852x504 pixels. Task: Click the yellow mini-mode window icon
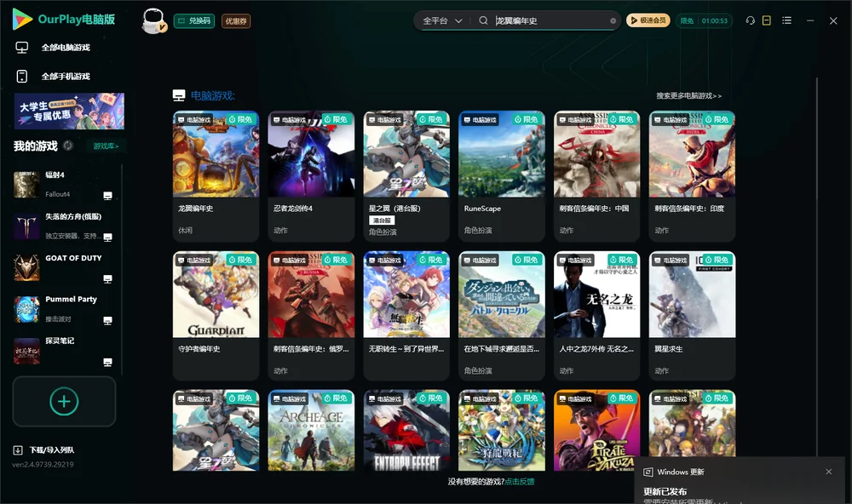tap(767, 20)
